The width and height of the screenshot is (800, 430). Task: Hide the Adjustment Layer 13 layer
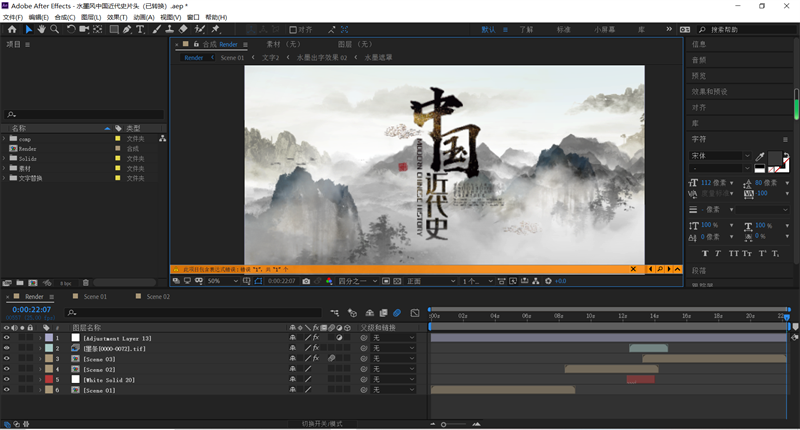coord(7,339)
